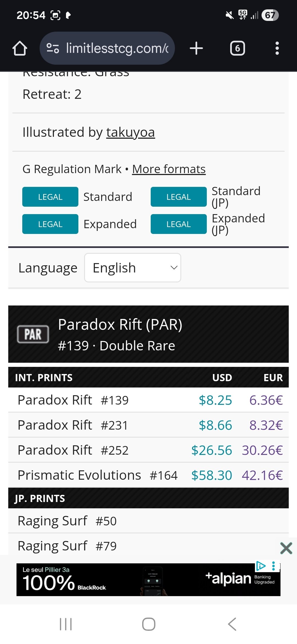Tap the PAR set logo icon
The height and width of the screenshot is (644, 297).
point(33,334)
